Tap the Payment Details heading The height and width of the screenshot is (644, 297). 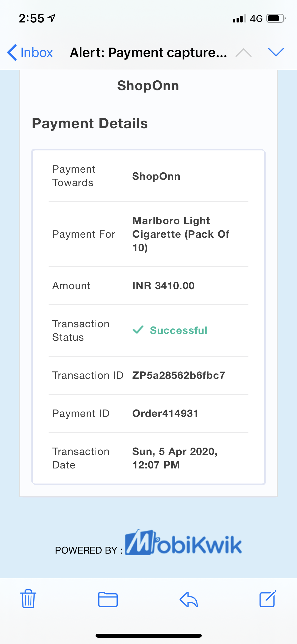90,123
